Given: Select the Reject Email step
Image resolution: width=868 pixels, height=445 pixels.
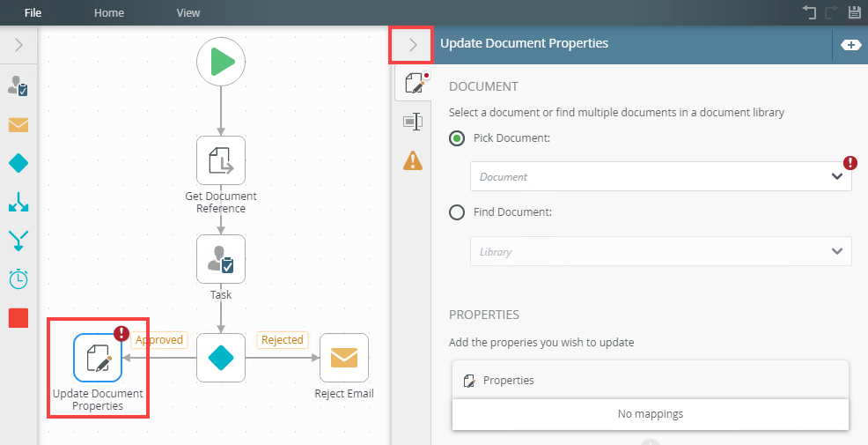Looking at the screenshot, I should tap(344, 358).
